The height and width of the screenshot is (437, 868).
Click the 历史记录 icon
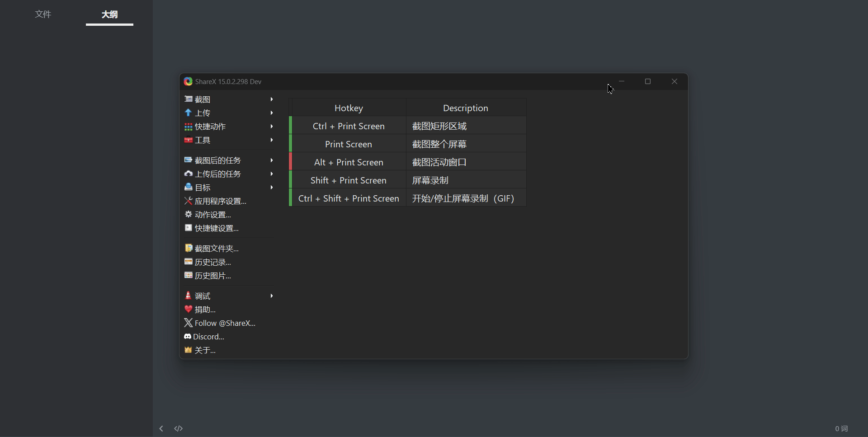[189, 262]
